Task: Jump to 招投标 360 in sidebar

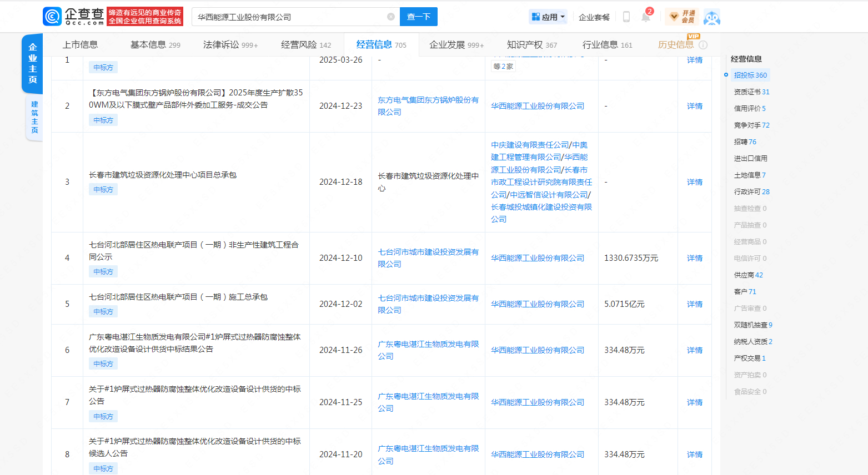Action: (x=750, y=75)
